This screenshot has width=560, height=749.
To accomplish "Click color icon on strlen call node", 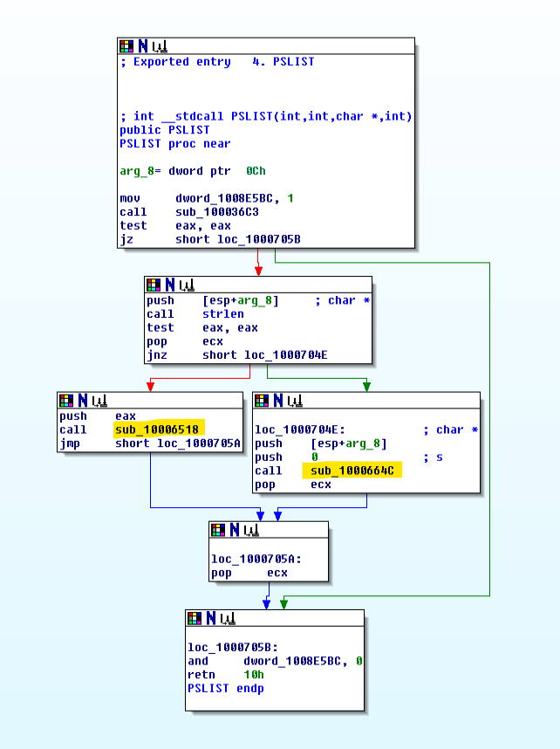I will coord(154,285).
